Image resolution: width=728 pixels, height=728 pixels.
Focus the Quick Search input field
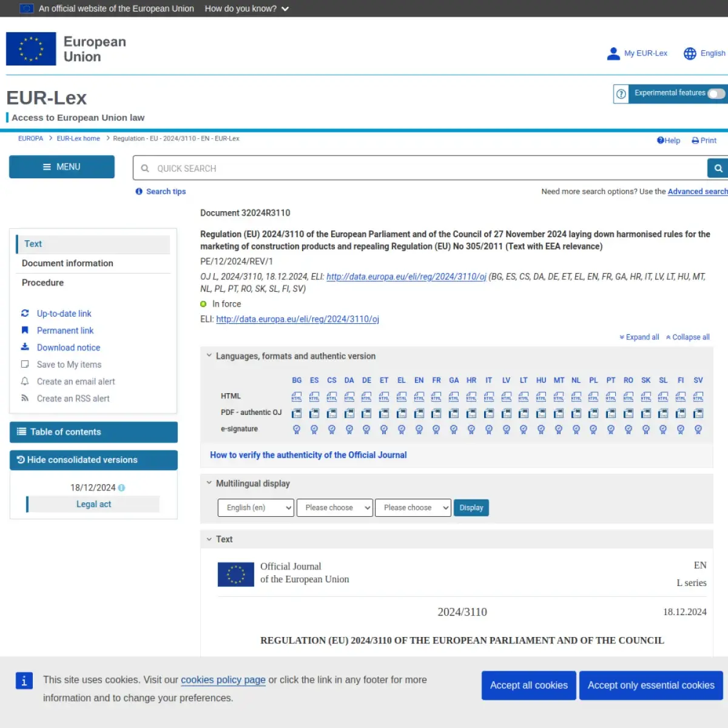(x=420, y=168)
